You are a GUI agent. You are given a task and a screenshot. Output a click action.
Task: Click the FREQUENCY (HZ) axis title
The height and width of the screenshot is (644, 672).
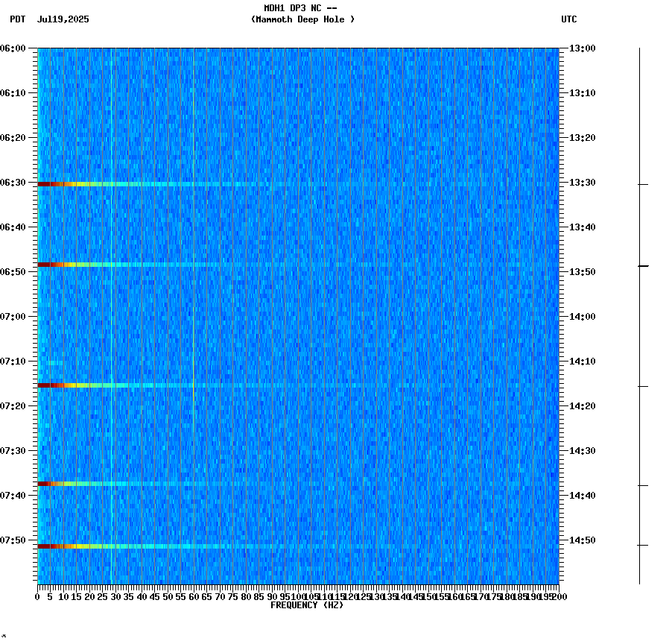pyautogui.click(x=307, y=604)
